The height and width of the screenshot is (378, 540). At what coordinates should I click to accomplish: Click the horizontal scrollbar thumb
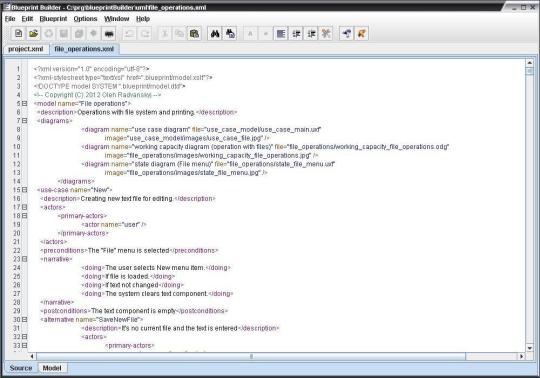tap(251, 356)
